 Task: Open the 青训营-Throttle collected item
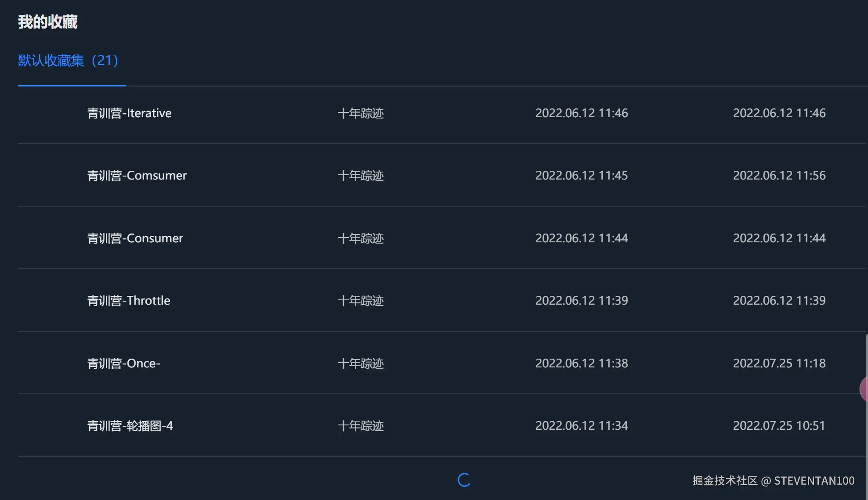[129, 300]
